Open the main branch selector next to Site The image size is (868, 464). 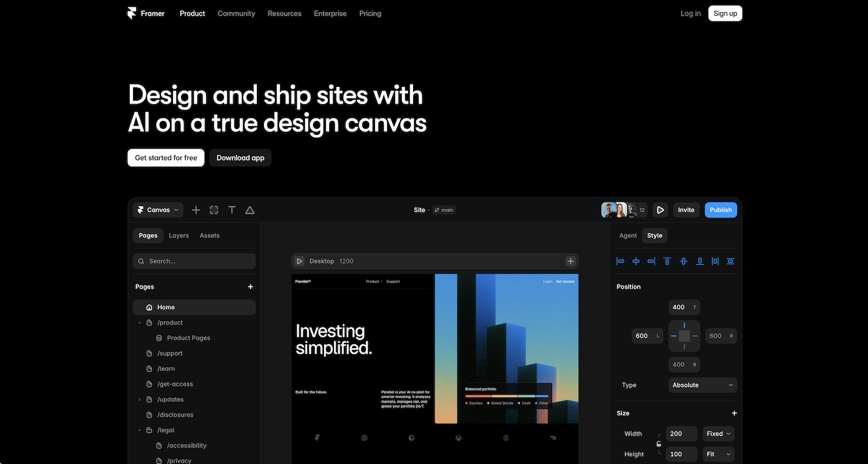pos(444,210)
